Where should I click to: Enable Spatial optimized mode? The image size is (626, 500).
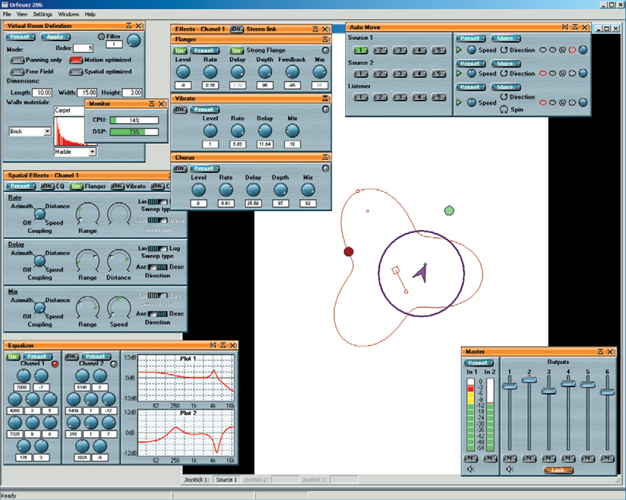(x=75, y=71)
